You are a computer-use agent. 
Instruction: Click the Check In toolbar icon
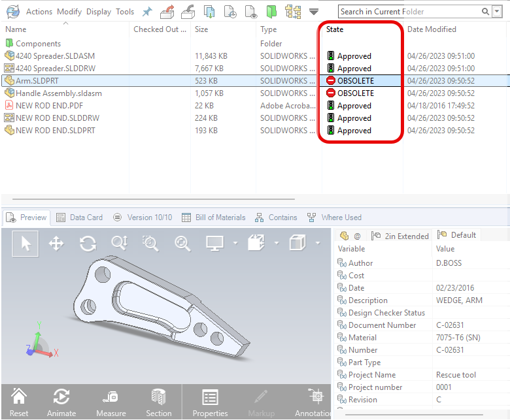point(188,12)
